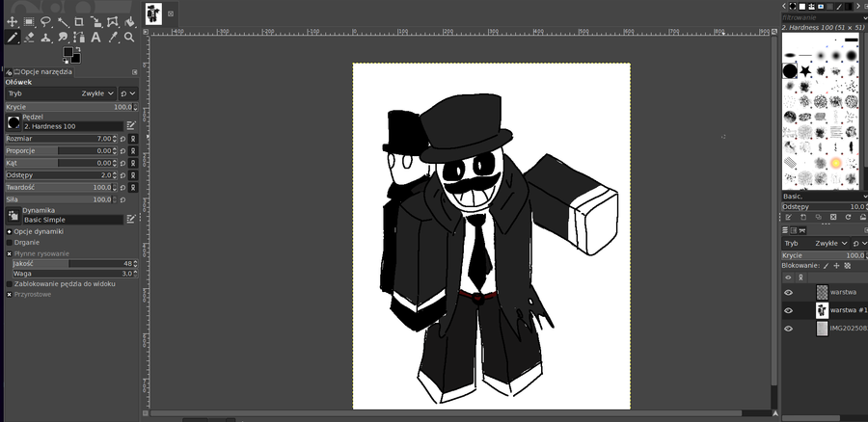Swap foreground and background colors
This screenshot has width=868, height=422.
[77, 50]
